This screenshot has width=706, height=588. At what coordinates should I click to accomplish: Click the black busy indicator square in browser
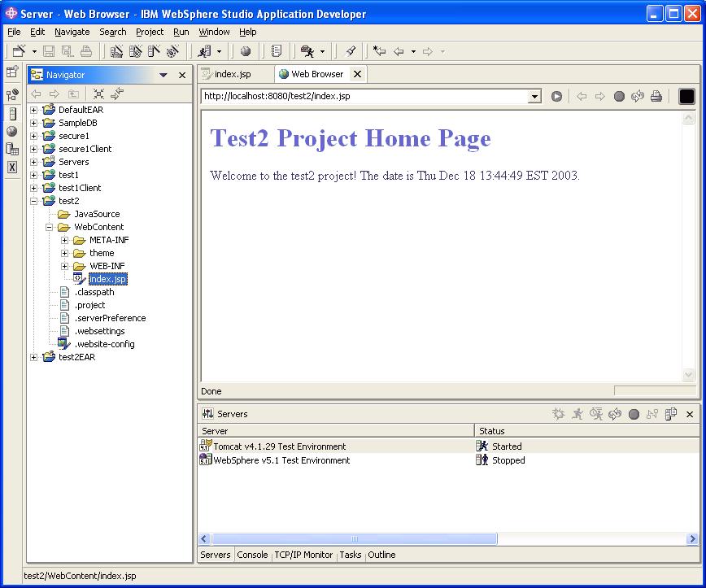pyautogui.click(x=686, y=96)
